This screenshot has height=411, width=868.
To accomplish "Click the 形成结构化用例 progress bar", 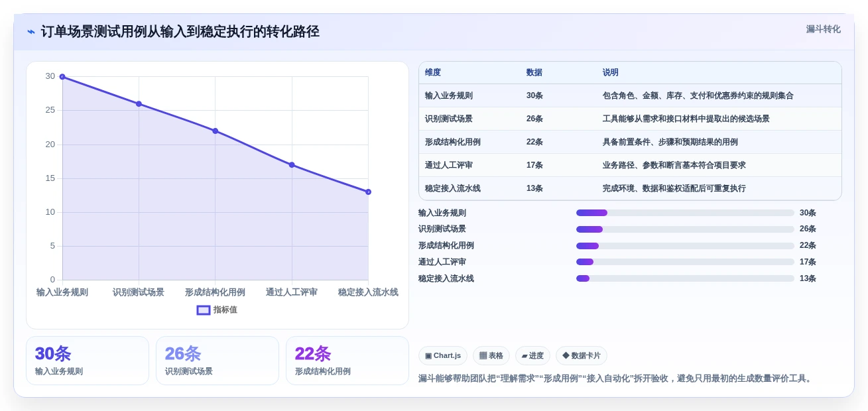I will [x=685, y=246].
